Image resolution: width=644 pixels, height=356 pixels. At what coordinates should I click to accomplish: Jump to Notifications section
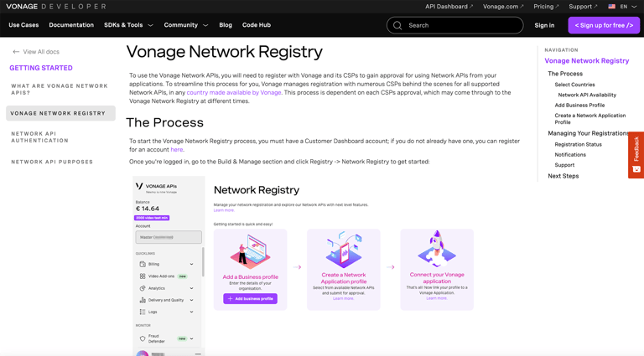(x=570, y=155)
